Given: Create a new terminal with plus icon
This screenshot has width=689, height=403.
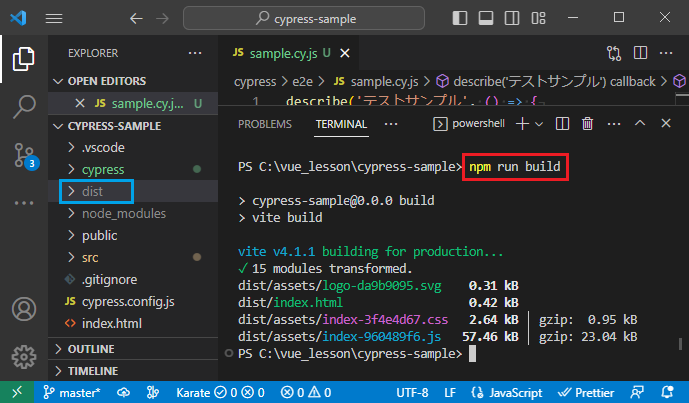Looking at the screenshot, I should [x=522, y=124].
